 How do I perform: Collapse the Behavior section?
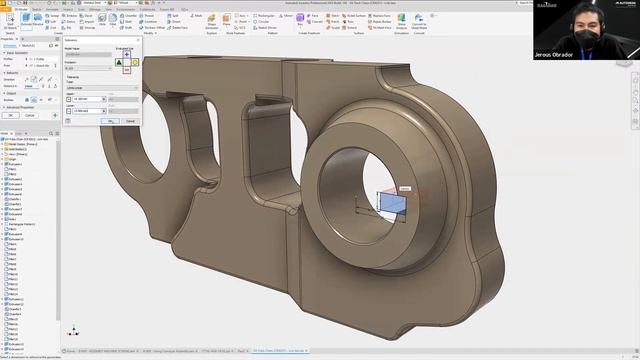click(4, 73)
